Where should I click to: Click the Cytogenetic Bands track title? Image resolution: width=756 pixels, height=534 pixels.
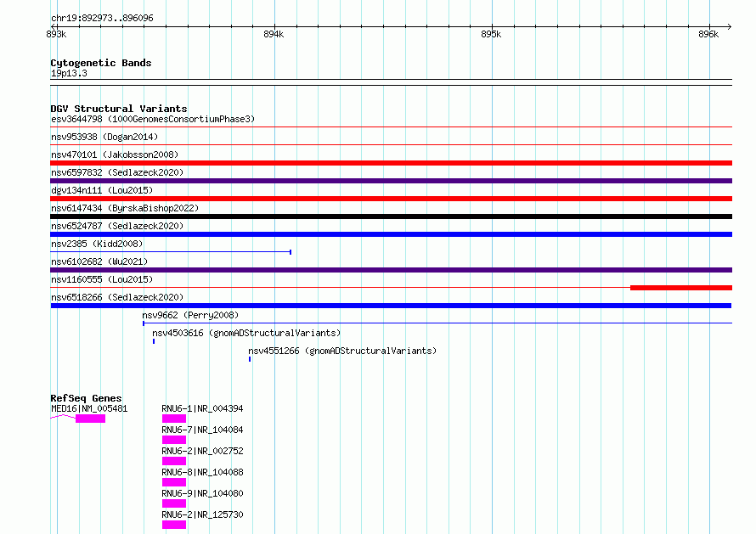[x=101, y=63]
